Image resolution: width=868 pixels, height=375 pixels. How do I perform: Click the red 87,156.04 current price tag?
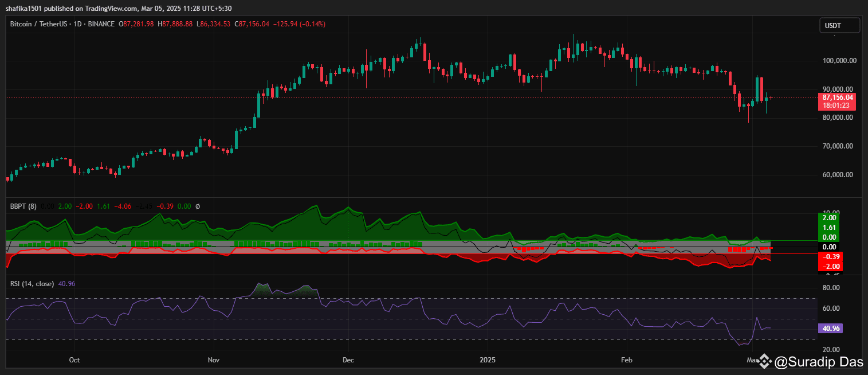(837, 97)
